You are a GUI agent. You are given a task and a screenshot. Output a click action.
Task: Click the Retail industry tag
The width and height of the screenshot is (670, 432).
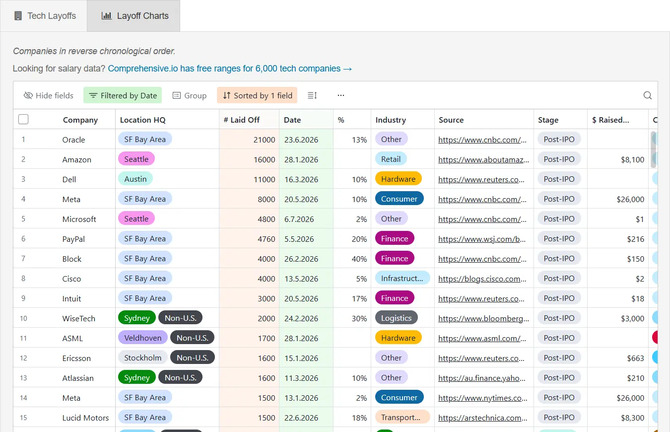point(391,159)
